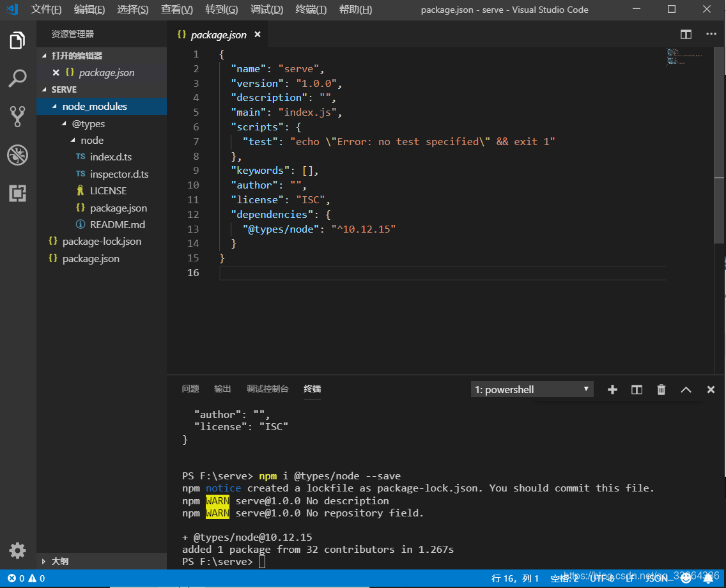
Task: Collapse the @types folder
Action: tap(64, 123)
